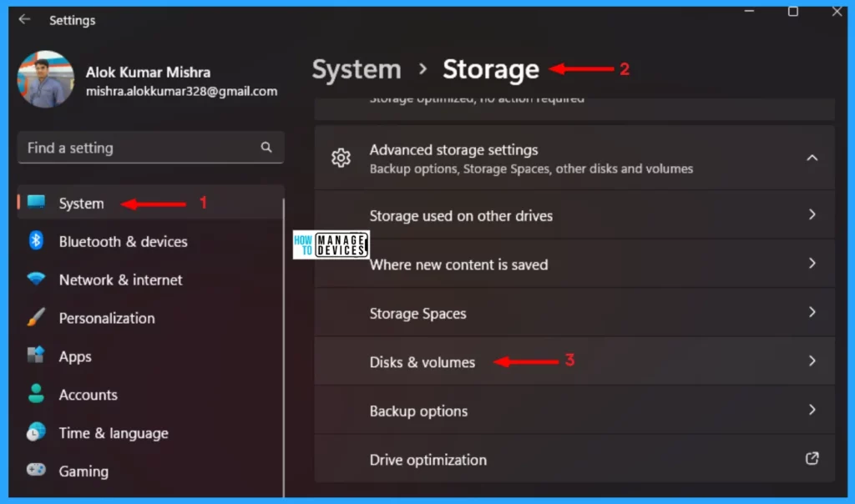
Task: Open Personalization settings
Action: coord(107,318)
